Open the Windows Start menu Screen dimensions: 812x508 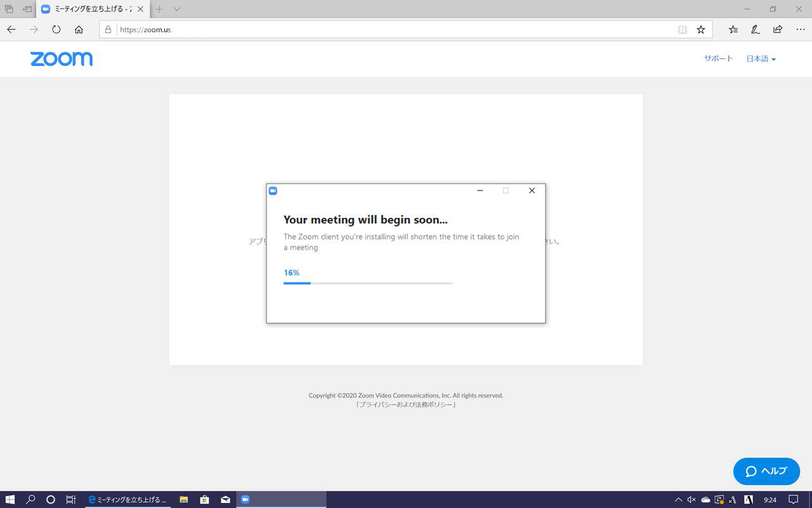pos(10,500)
